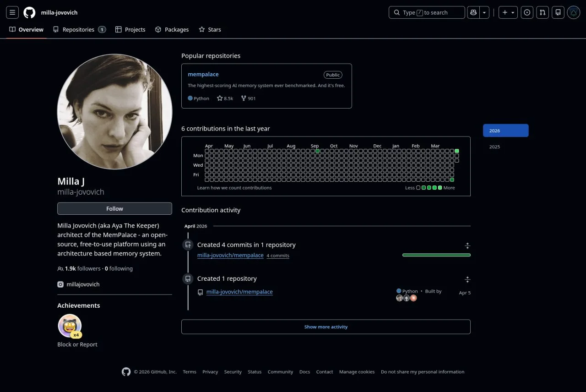
Task: Open the user avatar menu
Action: click(x=574, y=12)
